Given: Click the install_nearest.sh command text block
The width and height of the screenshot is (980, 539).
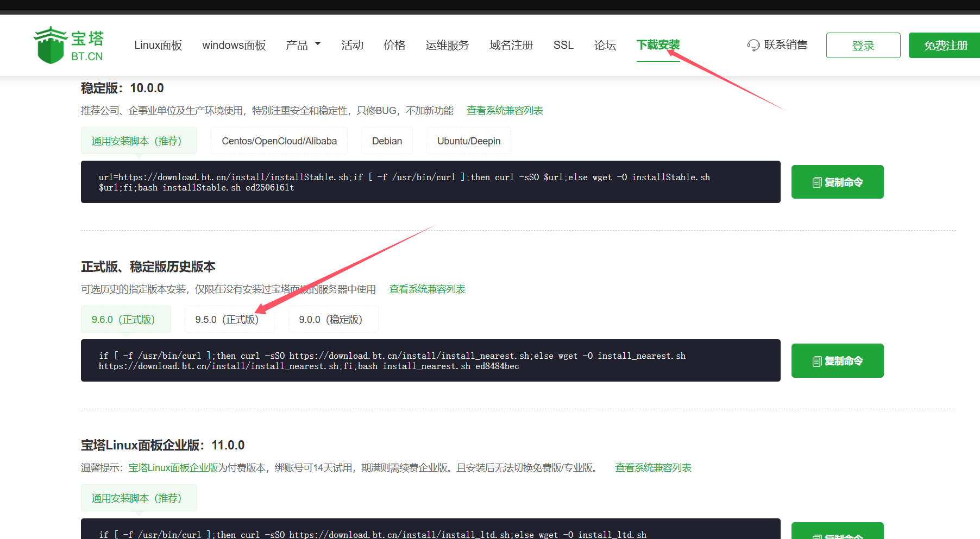Looking at the screenshot, I should [x=431, y=360].
